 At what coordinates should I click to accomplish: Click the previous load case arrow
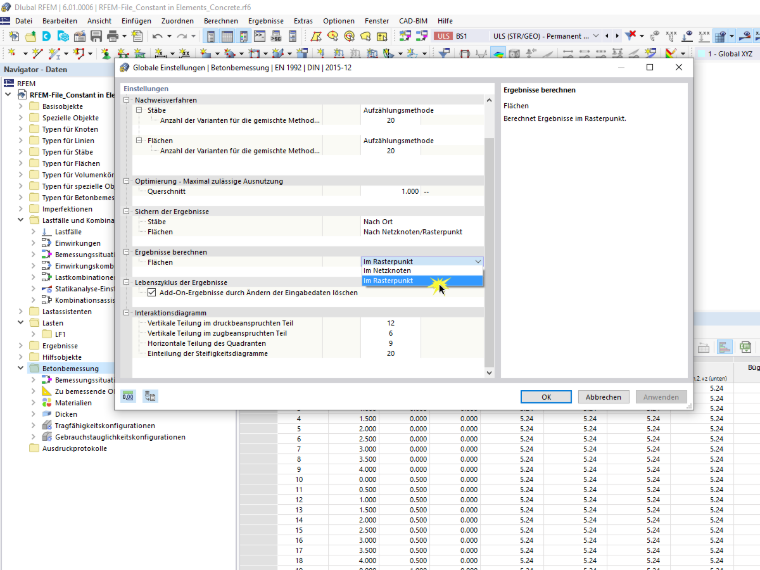[607, 36]
